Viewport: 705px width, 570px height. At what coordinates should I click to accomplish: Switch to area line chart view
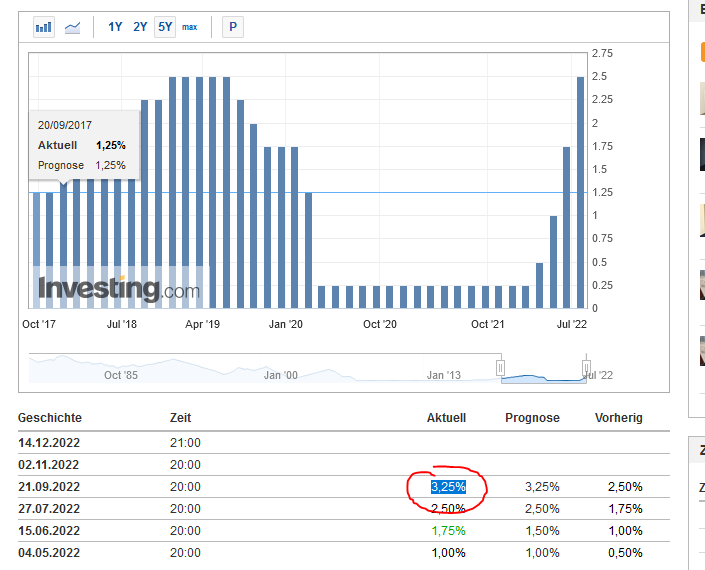coord(72,27)
